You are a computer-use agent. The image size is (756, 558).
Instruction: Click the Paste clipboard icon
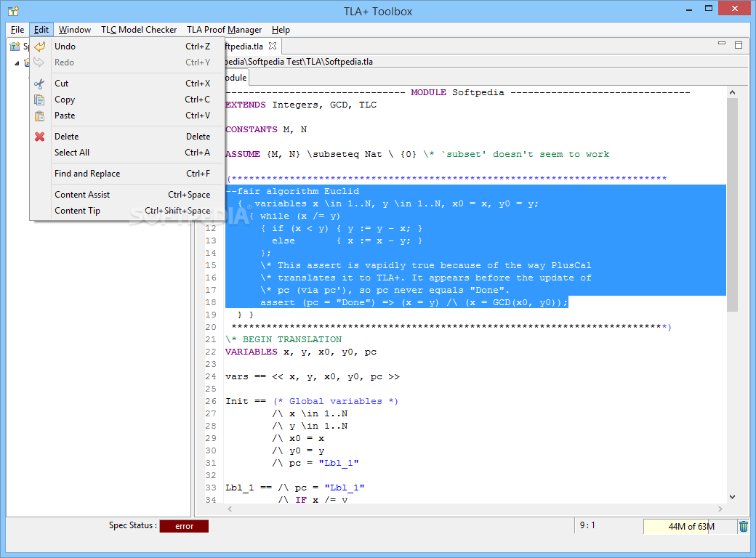pos(39,116)
